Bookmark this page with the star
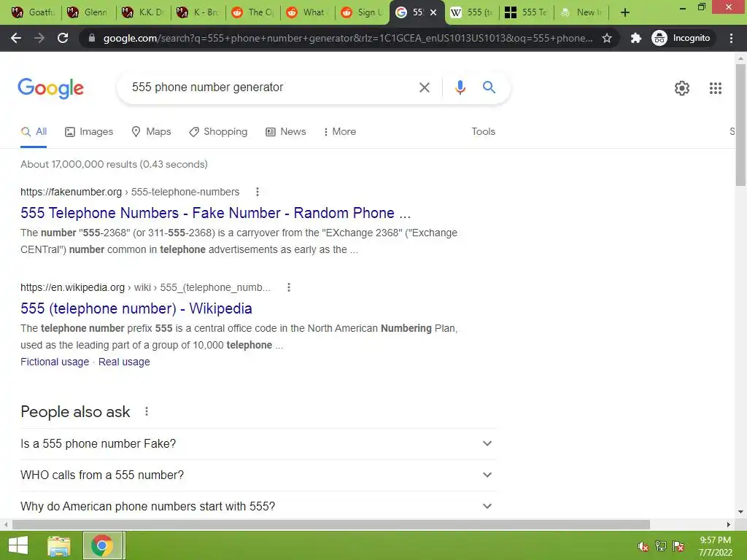Screen dimensions: 747x560 pos(606,38)
